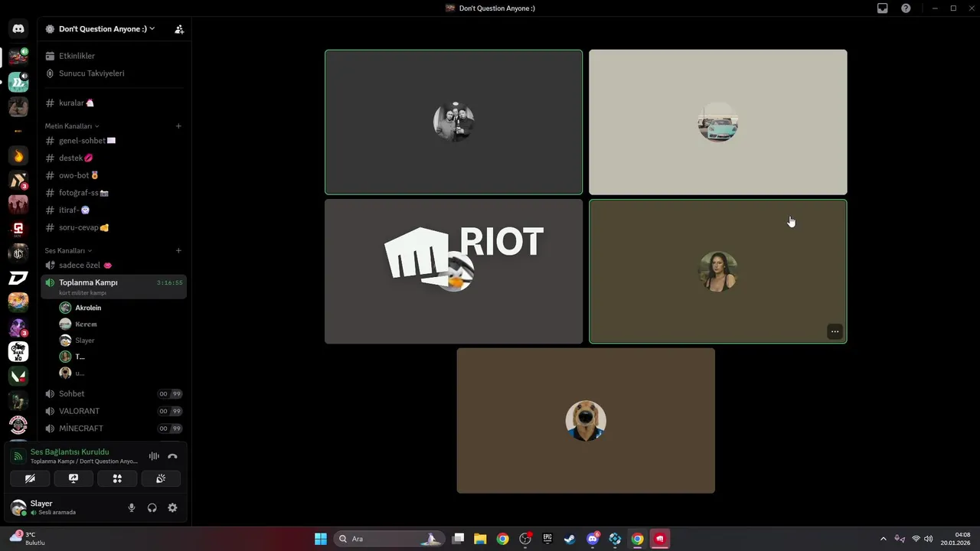The height and width of the screenshot is (551, 980).
Task: Open the destek channel
Action: 113,158
